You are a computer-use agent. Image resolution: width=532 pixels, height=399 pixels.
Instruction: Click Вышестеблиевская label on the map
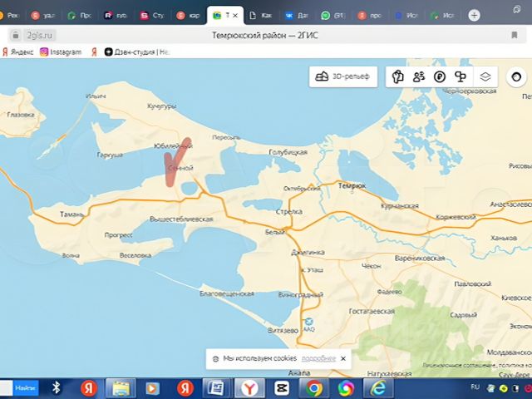pyautogui.click(x=181, y=219)
